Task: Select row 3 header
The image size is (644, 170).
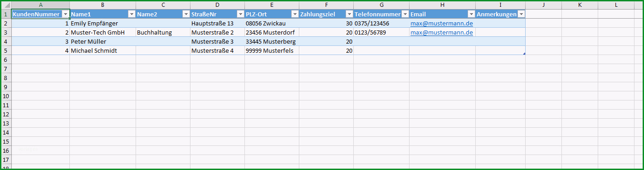Action: pos(6,32)
